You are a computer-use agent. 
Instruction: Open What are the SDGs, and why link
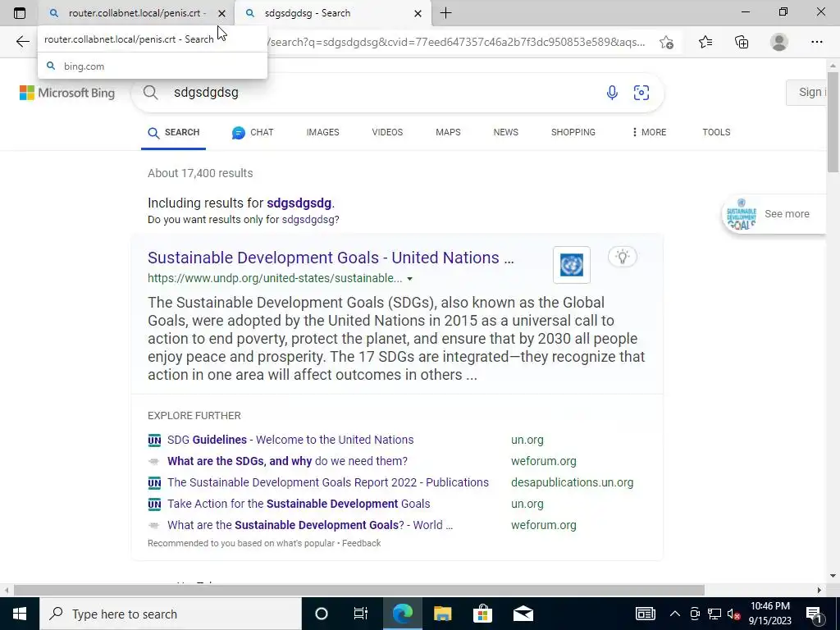(287, 461)
